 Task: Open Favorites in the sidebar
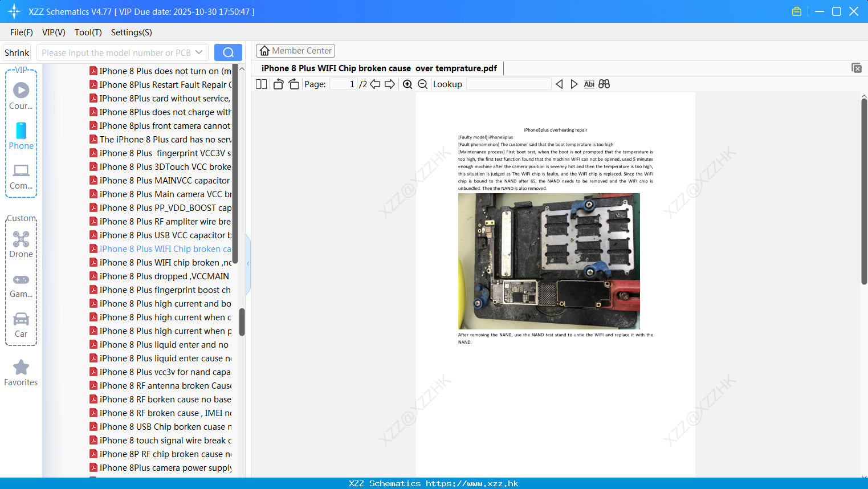pyautogui.click(x=21, y=373)
